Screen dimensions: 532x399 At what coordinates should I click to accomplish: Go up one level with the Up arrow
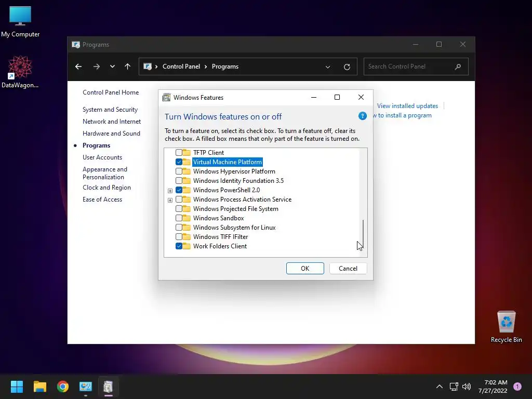click(128, 66)
